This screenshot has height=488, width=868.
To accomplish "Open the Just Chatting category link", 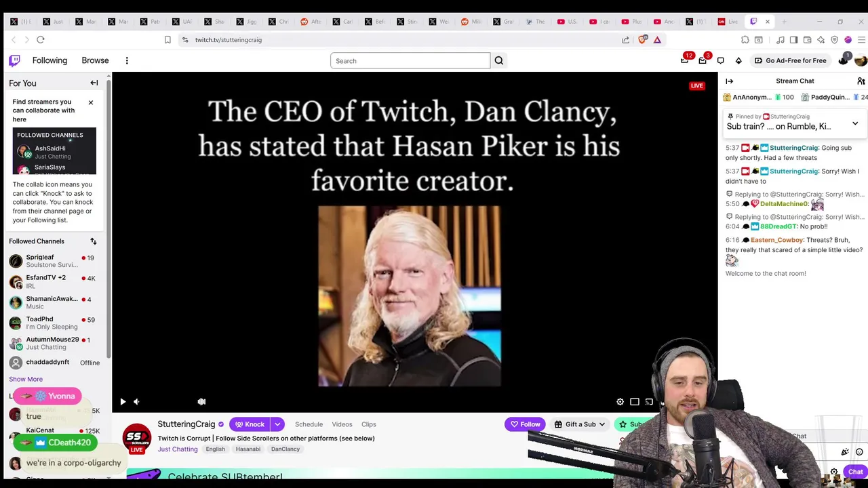I will [x=178, y=449].
